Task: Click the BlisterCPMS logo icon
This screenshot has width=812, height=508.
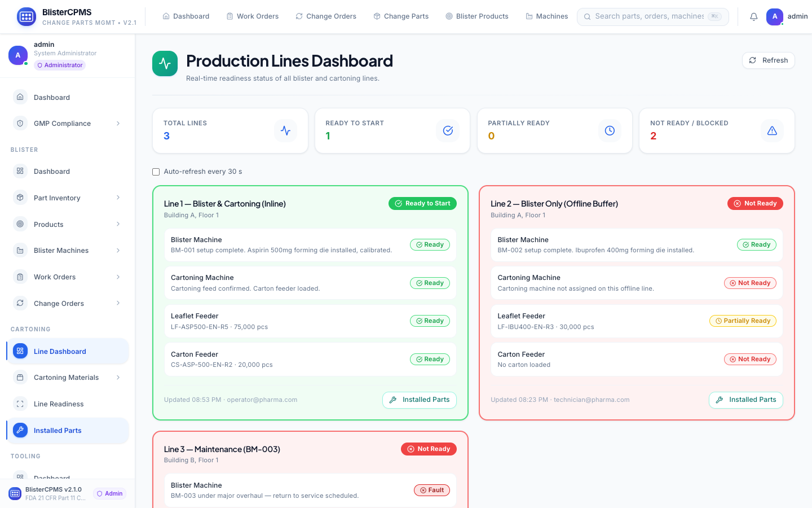Action: coord(27,17)
